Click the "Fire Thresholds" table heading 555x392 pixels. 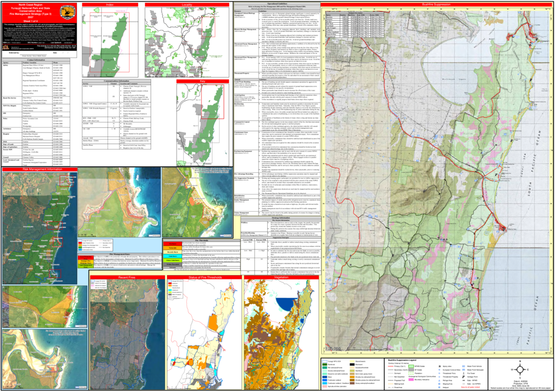pyautogui.click(x=202, y=240)
